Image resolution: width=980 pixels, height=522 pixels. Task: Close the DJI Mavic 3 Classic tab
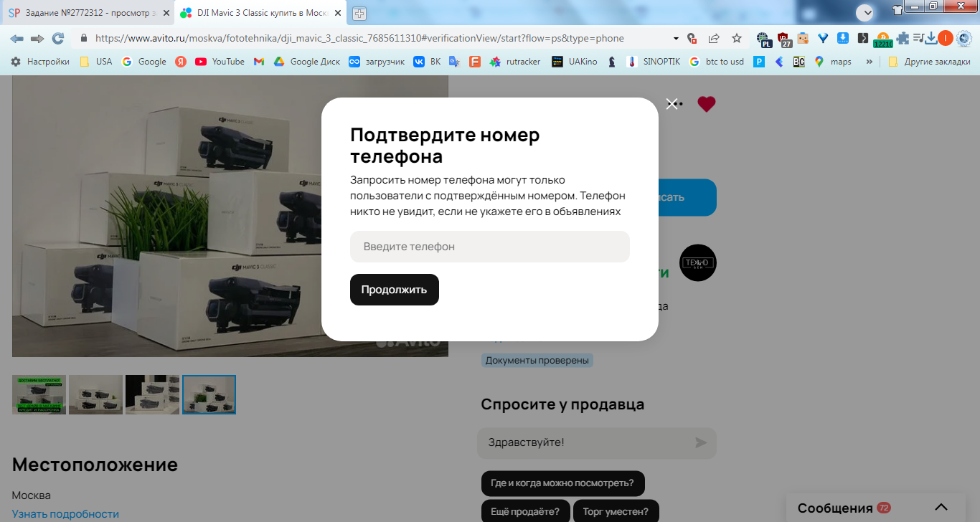point(338,13)
